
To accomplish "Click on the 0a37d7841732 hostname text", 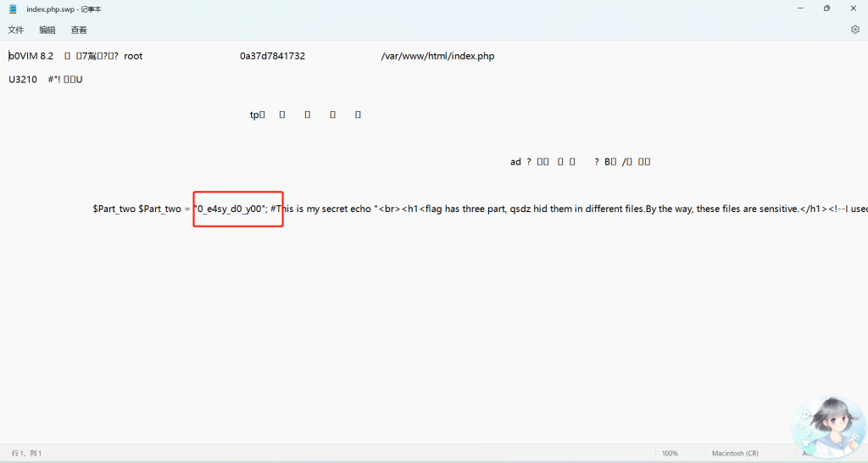I will point(272,56).
